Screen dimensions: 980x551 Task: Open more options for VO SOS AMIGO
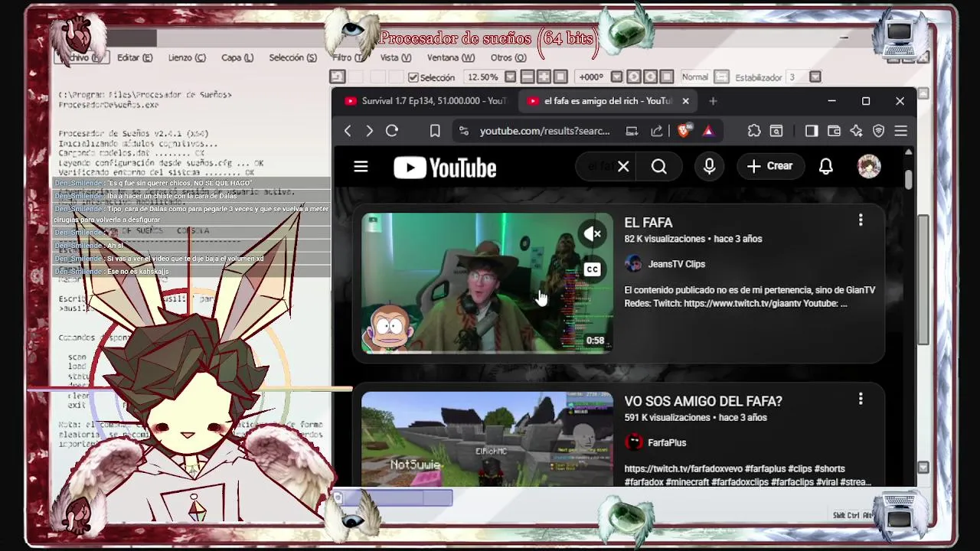(861, 399)
